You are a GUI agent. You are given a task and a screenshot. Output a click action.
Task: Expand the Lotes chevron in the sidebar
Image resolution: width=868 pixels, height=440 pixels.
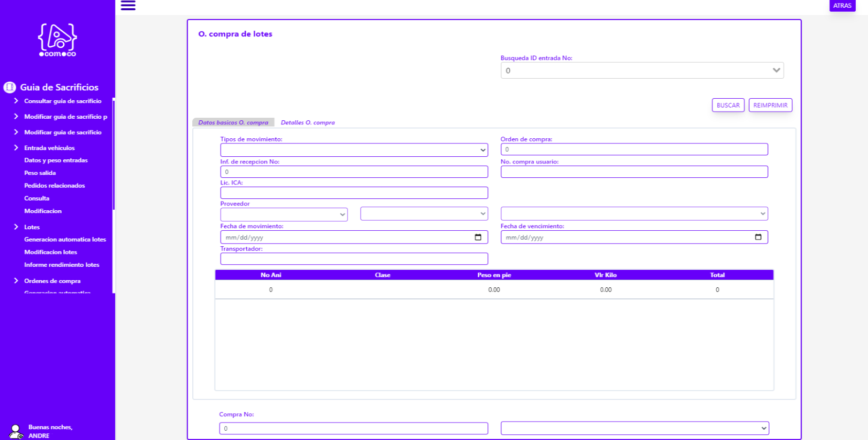pos(16,227)
